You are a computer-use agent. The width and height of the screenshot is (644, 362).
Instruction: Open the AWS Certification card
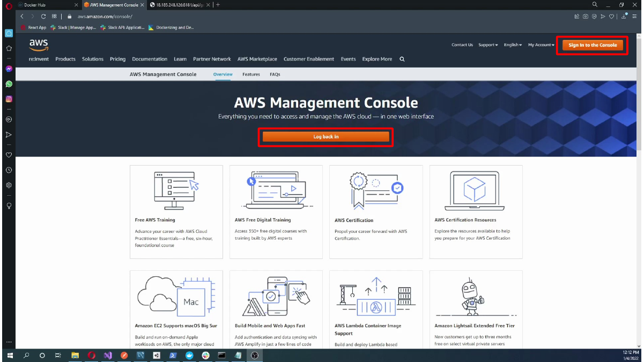[376, 212]
